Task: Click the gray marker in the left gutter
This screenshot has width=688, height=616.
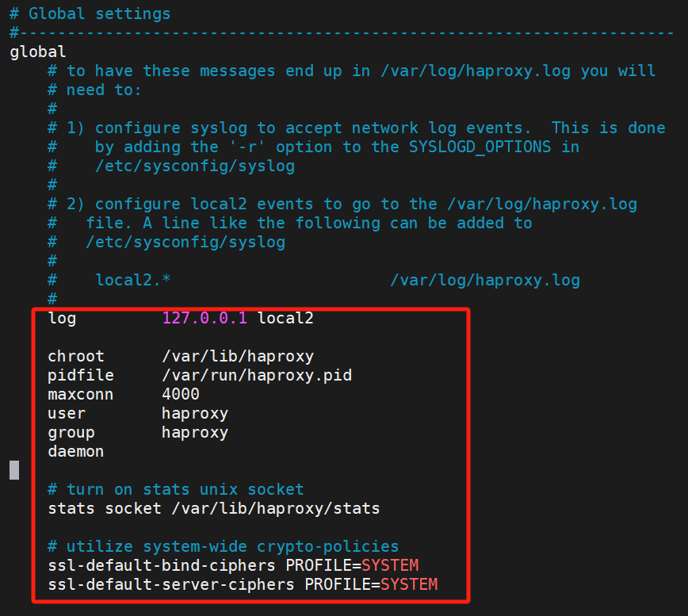Action: pyautogui.click(x=13, y=469)
